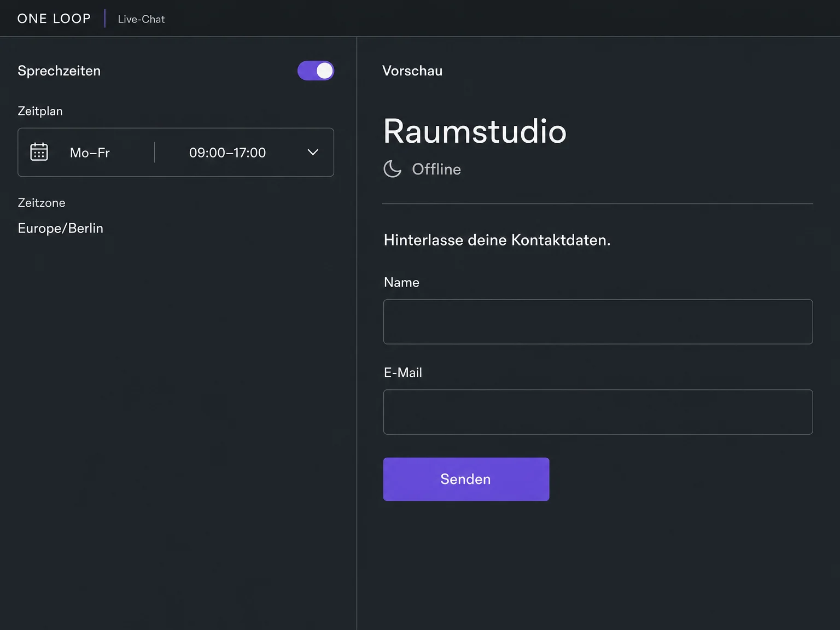Click the Europe/Berlin timezone value
Screen dimensions: 840x630
[61, 228]
